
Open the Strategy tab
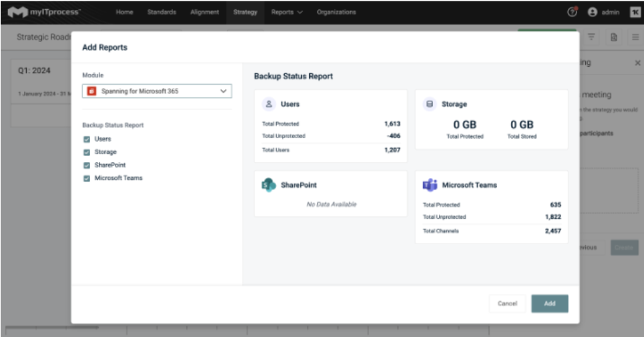[x=245, y=12]
